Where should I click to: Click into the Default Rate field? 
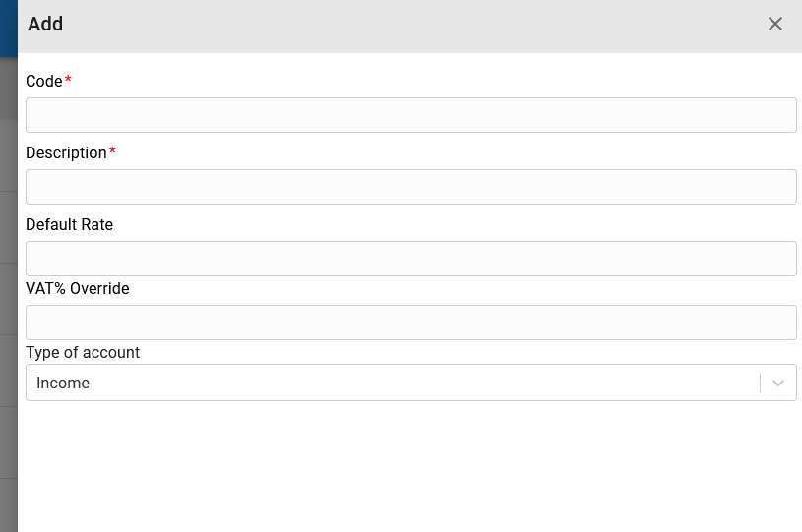pyautogui.click(x=410, y=259)
